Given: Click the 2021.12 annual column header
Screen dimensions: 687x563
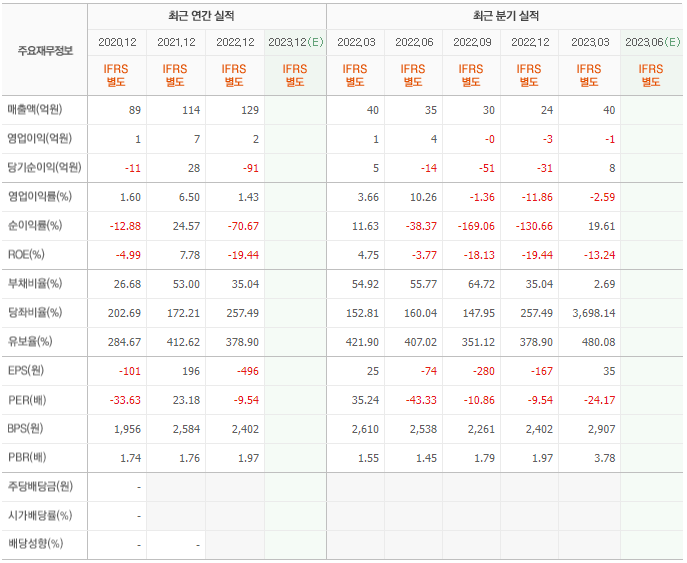Looking at the screenshot, I should (x=176, y=42).
